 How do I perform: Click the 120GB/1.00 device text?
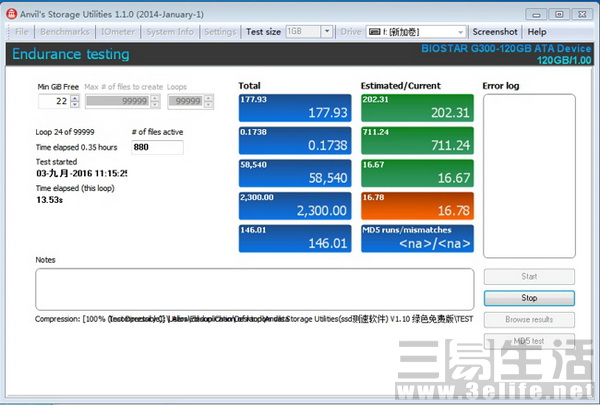pos(564,60)
